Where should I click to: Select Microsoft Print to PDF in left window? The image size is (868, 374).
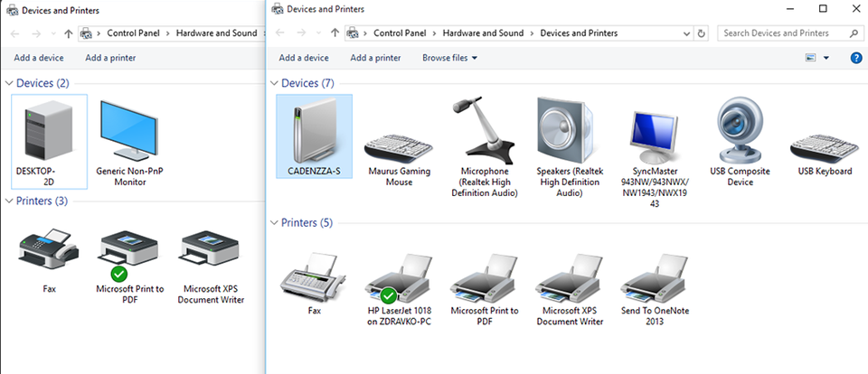point(129,266)
